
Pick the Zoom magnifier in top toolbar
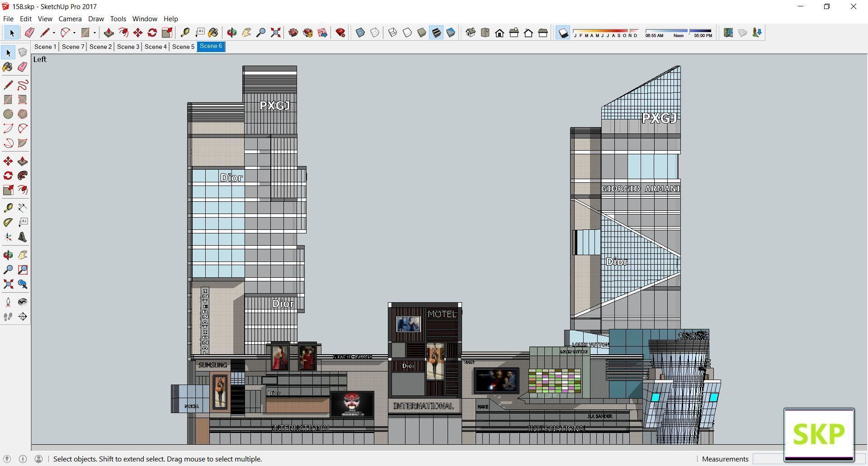coord(261,33)
